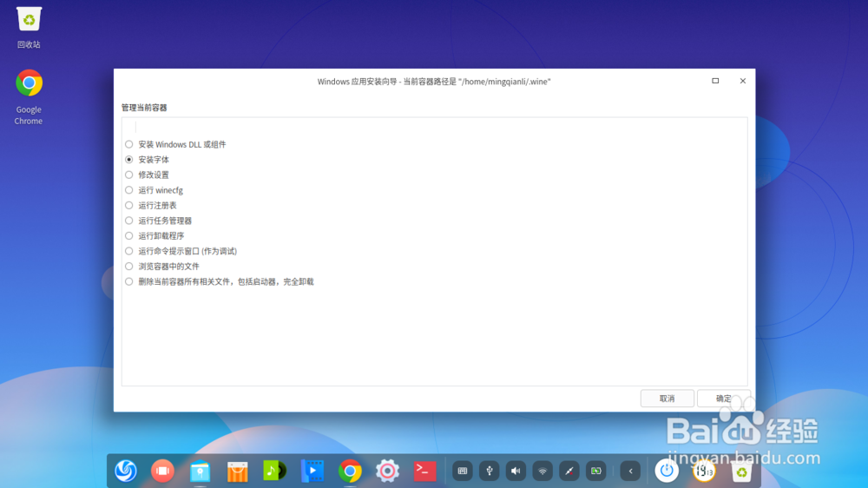Open the file manager in the dock
The height and width of the screenshot is (488, 868).
(x=200, y=472)
